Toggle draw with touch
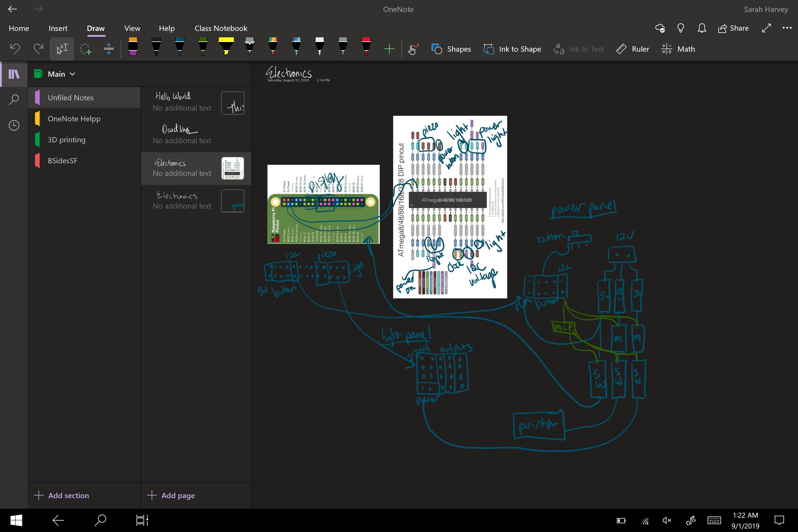This screenshot has height=532, width=798. coord(413,49)
